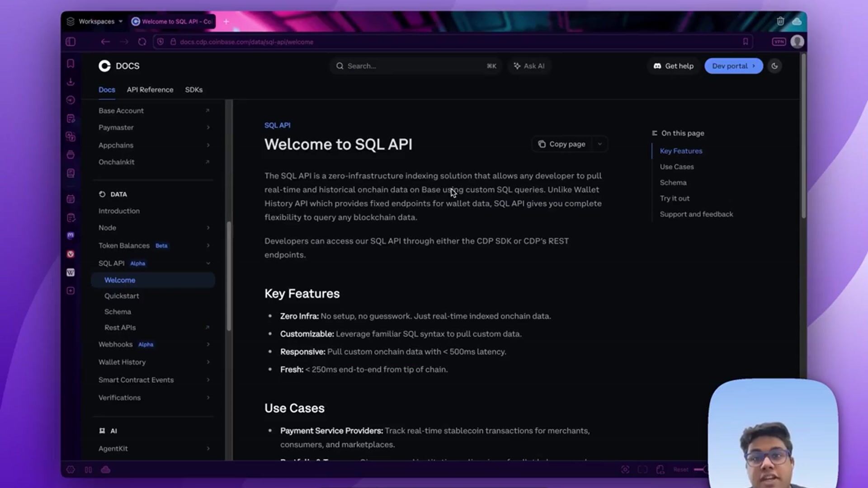Image resolution: width=868 pixels, height=488 pixels.
Task: Open a new tab with plus icon
Action: [226, 21]
